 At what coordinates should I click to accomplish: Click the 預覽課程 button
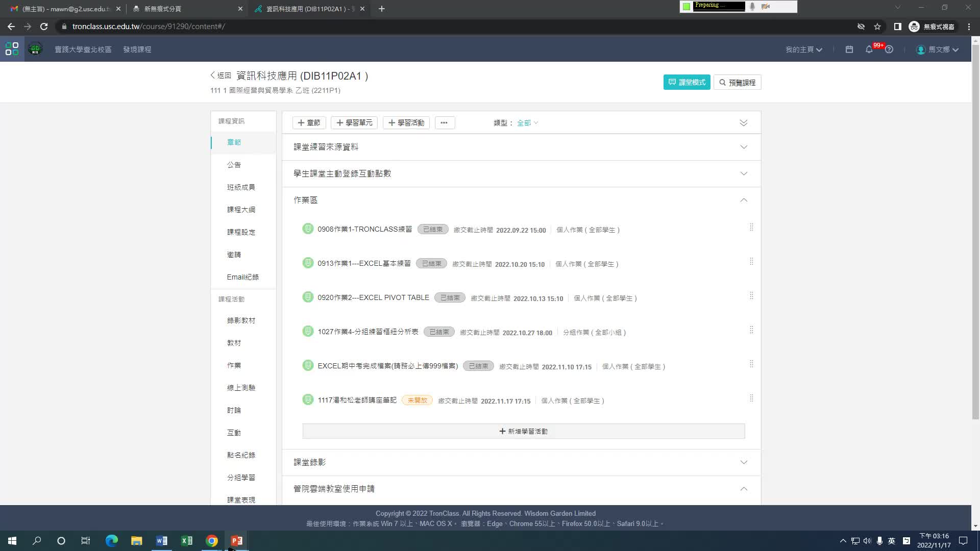point(737,82)
